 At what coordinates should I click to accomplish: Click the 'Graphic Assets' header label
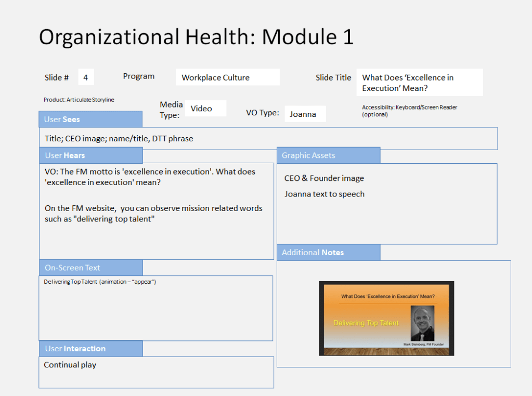point(328,155)
